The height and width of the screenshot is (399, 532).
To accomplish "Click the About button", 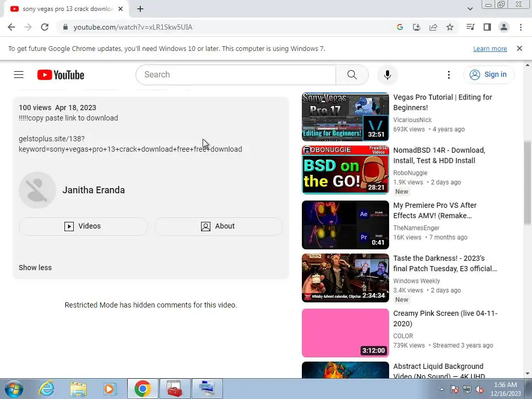I will (219, 227).
